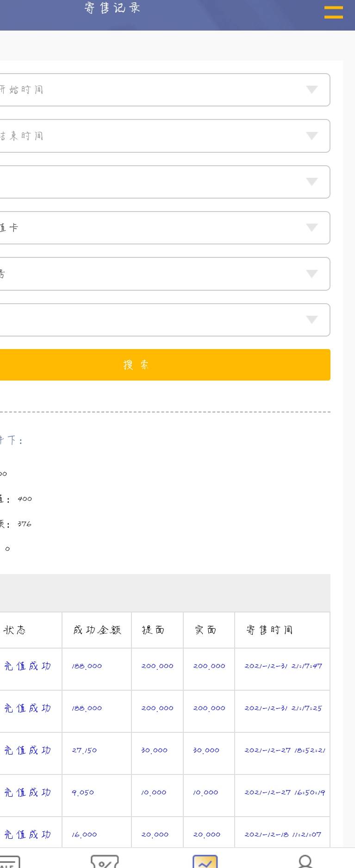Click 充值成功 status in 9.050 row

[28, 793]
